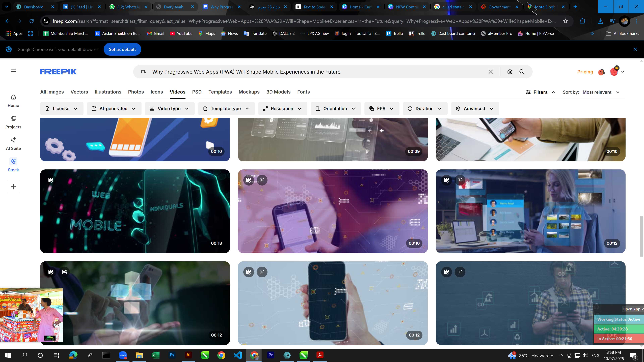Go to Home in left sidebar
Viewport: 644px width, 362px height.
click(13, 101)
